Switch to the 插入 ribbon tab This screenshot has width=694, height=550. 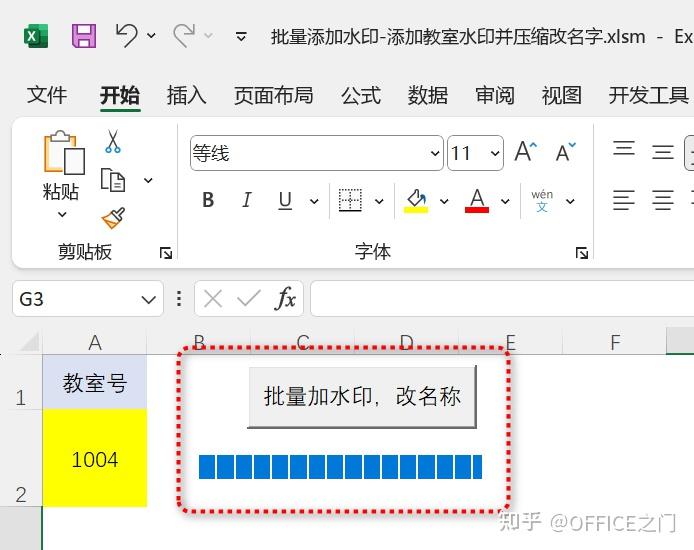click(186, 95)
